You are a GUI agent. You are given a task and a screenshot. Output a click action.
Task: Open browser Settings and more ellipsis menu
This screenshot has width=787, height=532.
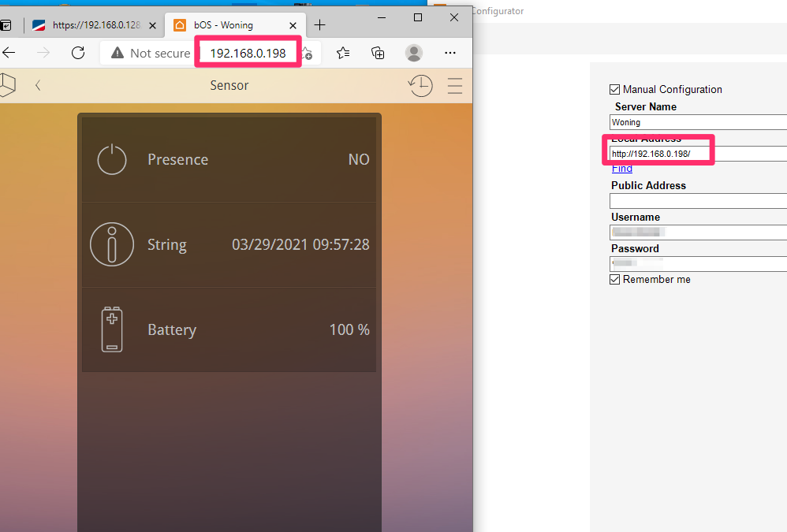pos(450,53)
